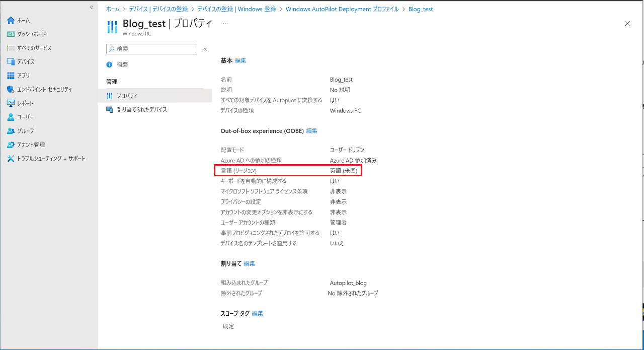Open Endpoint Security (エンドポイント セキュリティ) shield icon
The image size is (644, 350).
click(x=11, y=89)
